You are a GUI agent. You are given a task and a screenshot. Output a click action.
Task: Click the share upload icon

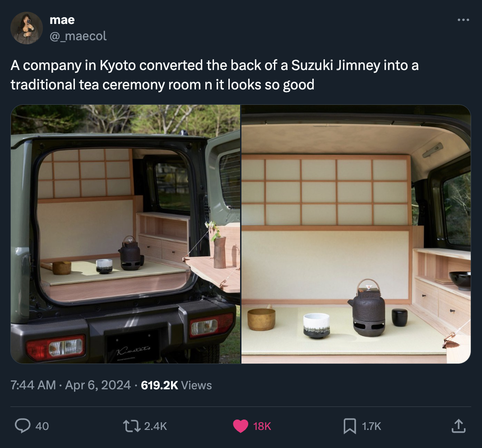[459, 426]
